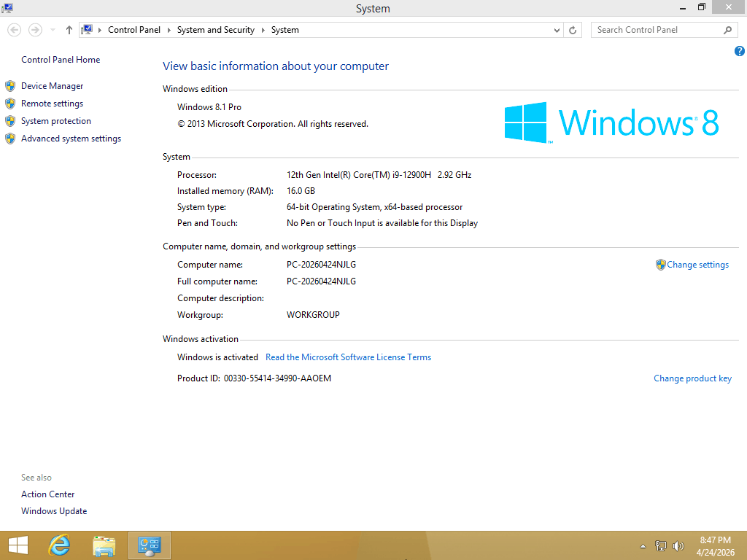747x560 pixels.
Task: Click the Refresh button in address bar
Action: [x=573, y=30]
